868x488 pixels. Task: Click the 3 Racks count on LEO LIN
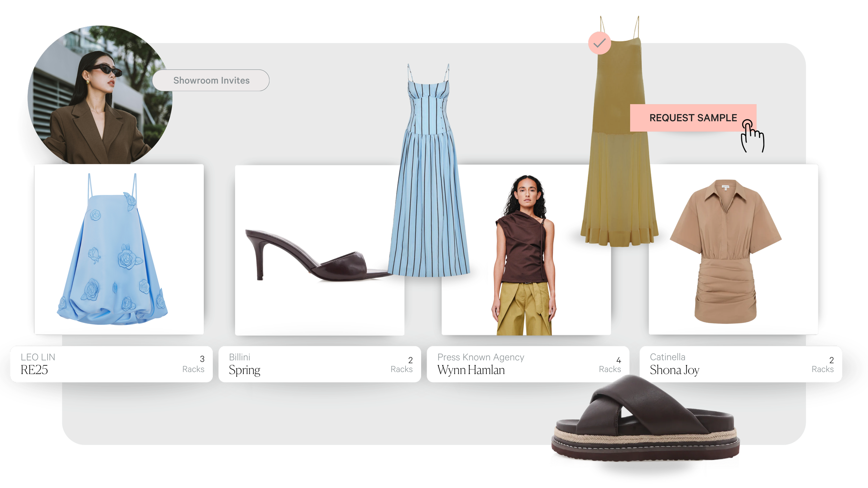193,364
